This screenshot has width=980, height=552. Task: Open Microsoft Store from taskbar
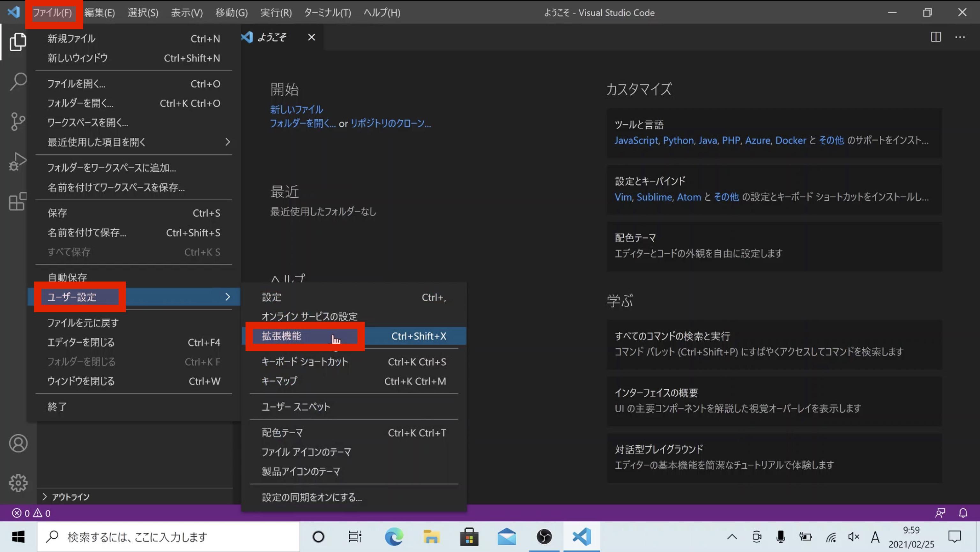469,537
